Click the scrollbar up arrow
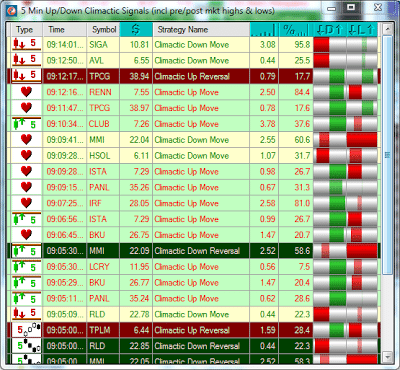The image size is (400, 370). click(x=387, y=29)
